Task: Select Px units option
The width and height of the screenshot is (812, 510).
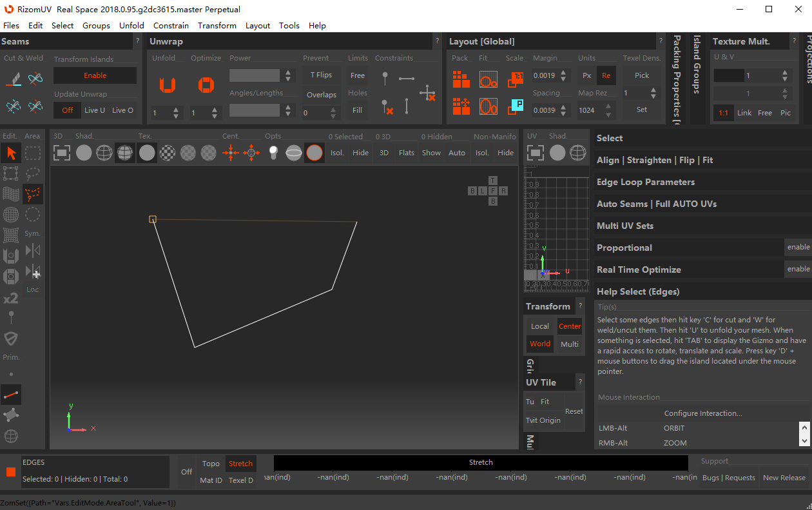Action: tap(587, 75)
